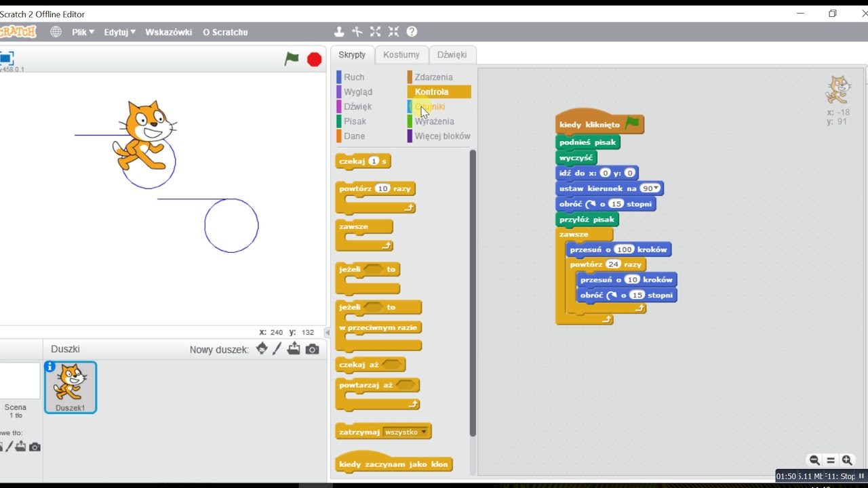Open block help question mark tool
This screenshot has height=488, width=868.
[412, 32]
